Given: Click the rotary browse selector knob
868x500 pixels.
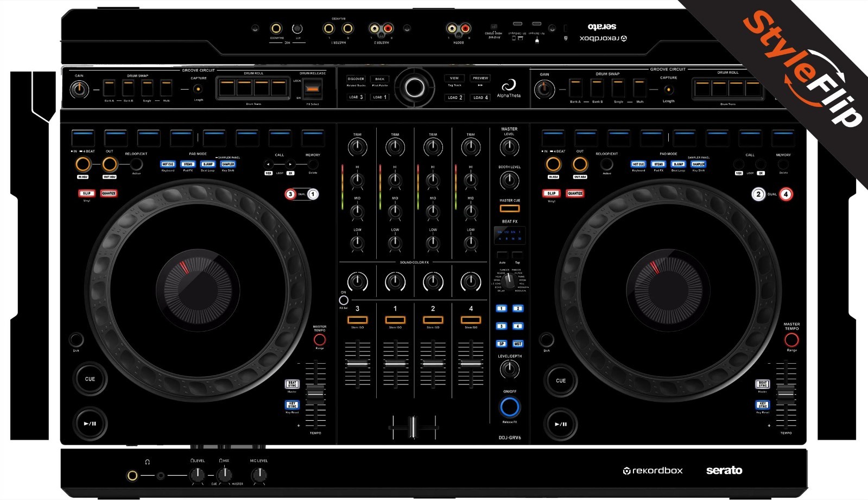Looking at the screenshot, I should tap(414, 87).
